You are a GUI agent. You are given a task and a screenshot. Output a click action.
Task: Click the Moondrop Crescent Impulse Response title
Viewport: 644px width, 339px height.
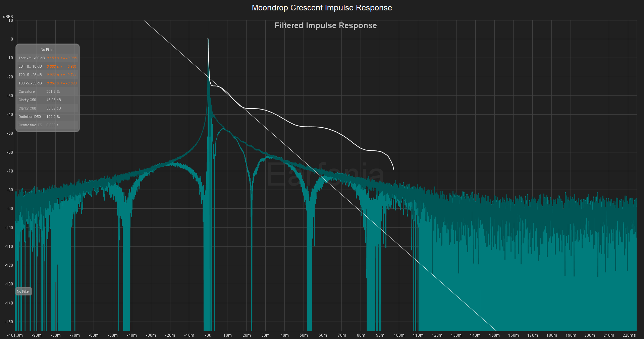click(x=322, y=8)
